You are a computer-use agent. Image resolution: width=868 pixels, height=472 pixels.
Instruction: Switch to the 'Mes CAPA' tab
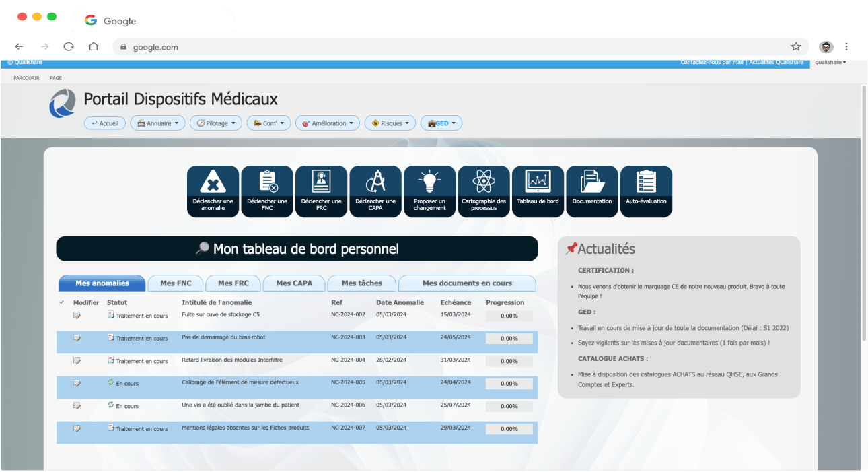pos(293,283)
